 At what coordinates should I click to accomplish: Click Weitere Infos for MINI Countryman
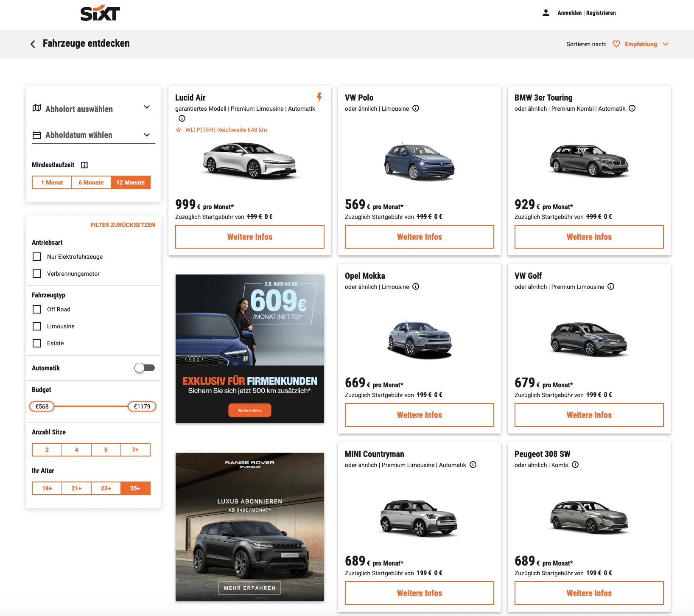point(420,593)
